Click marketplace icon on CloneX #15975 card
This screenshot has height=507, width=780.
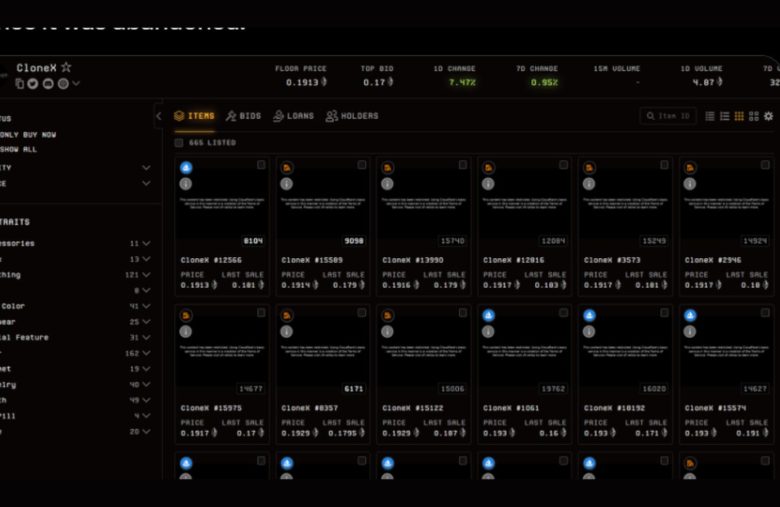coord(186,315)
